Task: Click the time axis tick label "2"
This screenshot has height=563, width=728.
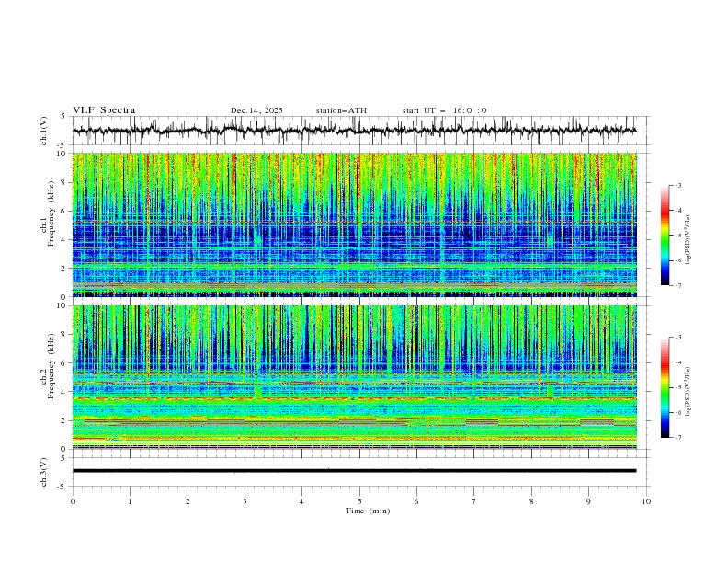Action: click(188, 501)
